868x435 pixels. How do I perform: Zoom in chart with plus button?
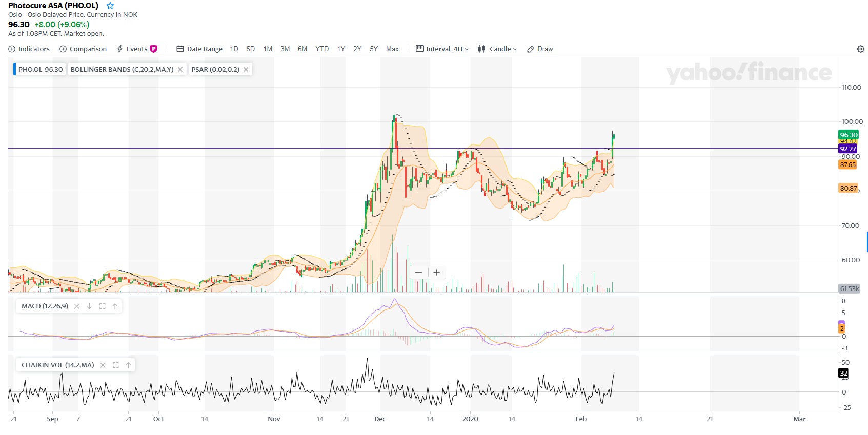click(x=436, y=273)
